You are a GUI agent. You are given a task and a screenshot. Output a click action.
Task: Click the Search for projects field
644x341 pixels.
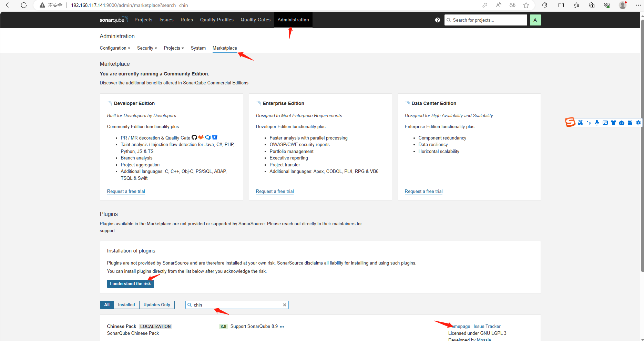[486, 20]
